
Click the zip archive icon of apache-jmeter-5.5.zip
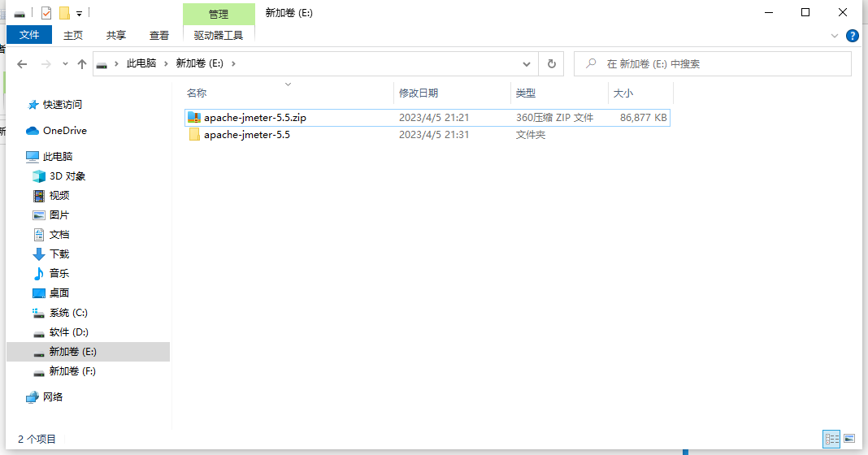tap(193, 117)
